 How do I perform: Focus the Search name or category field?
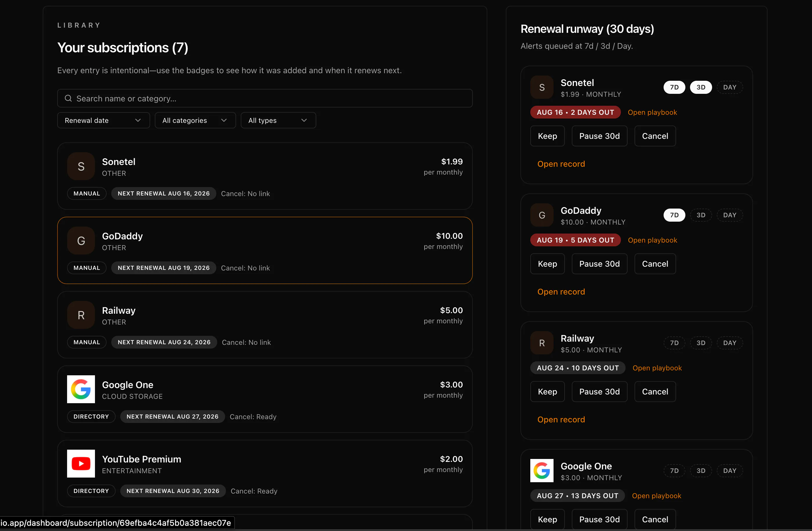[x=265, y=98]
